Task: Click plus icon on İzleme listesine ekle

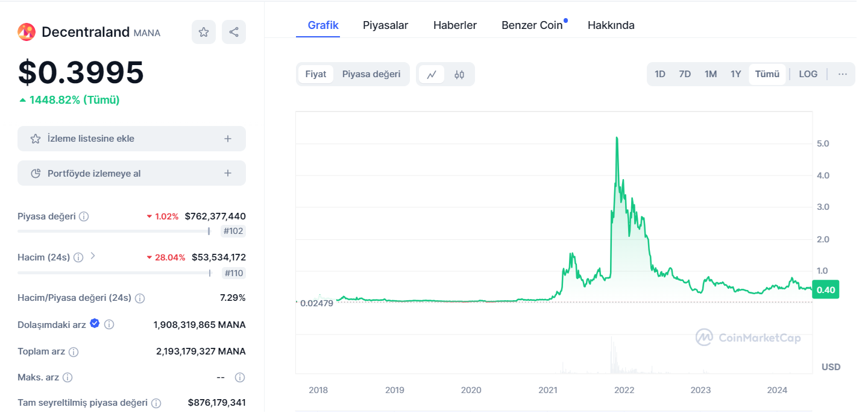Action: (228, 139)
